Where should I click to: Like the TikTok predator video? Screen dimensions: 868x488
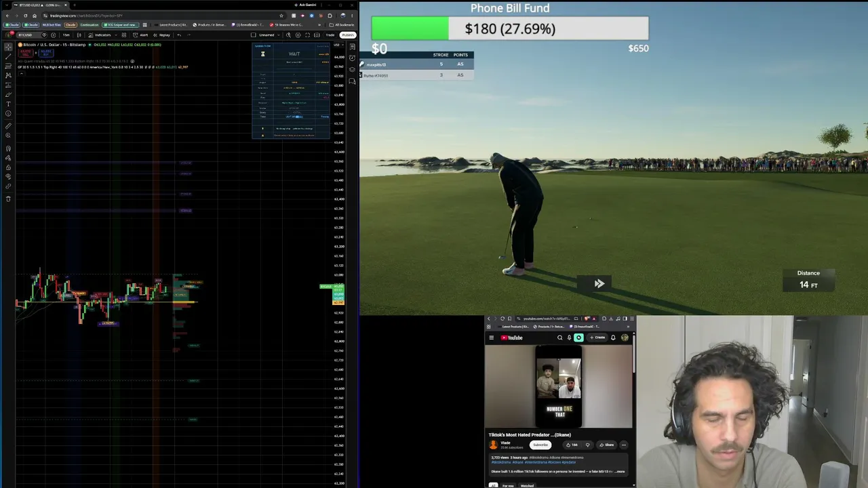(573, 445)
